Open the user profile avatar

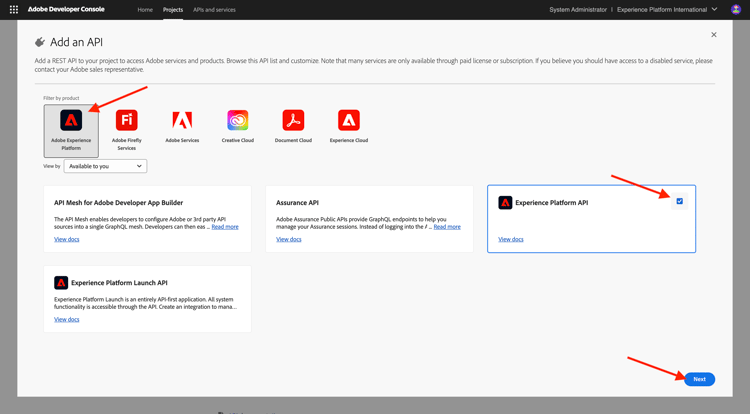(x=736, y=9)
